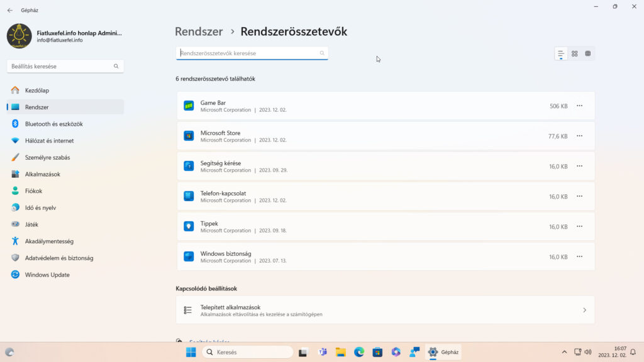Open Fiókok settings
Screen dimensions: 644x362
tap(65, 191)
